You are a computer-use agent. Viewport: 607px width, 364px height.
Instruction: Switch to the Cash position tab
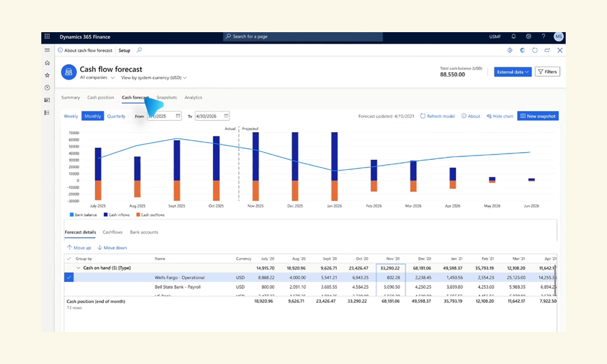tap(101, 98)
